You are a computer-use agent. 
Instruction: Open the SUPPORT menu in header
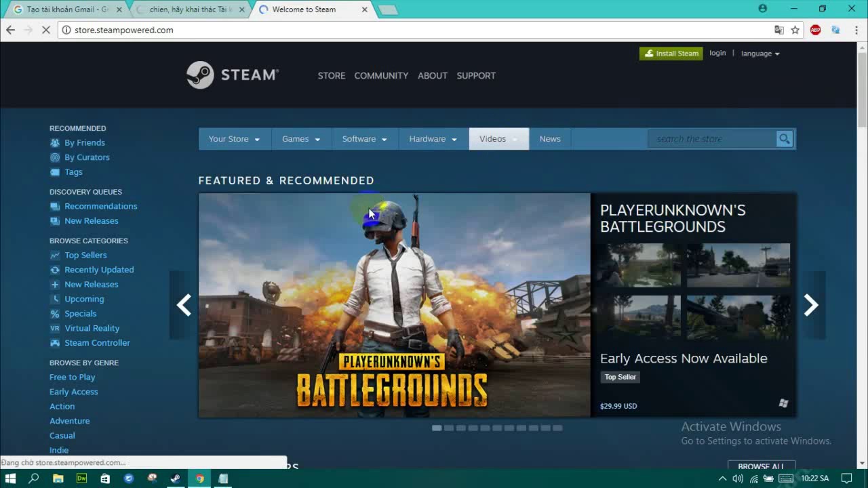coord(476,75)
